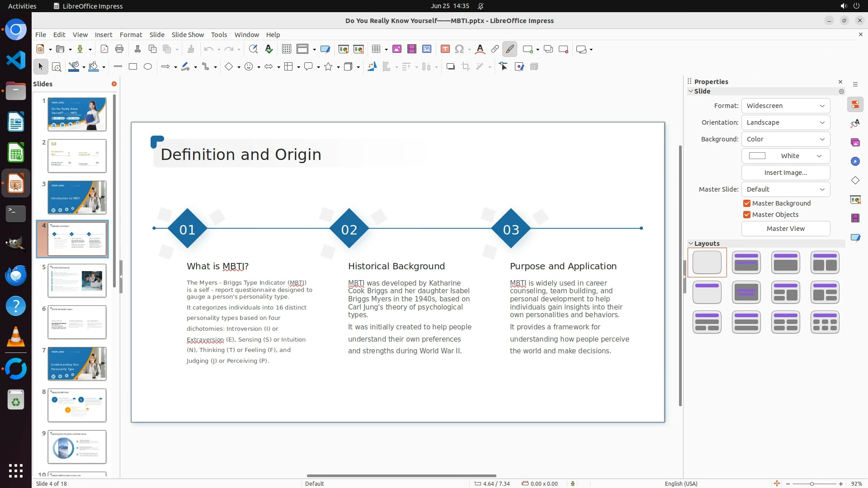Click the Insert Text Box icon
Image resolution: width=868 pixels, height=488 pixels.
click(x=445, y=49)
